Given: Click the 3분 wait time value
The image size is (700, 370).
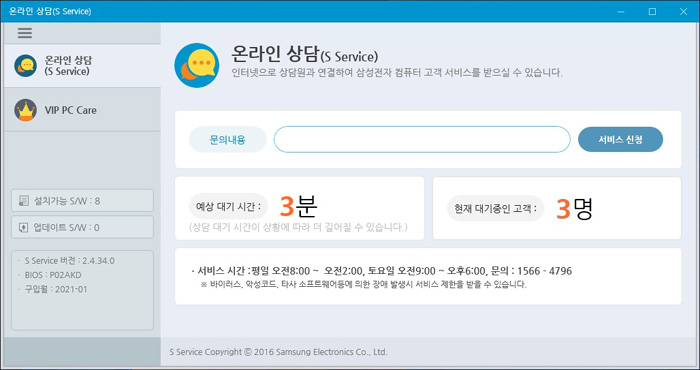Looking at the screenshot, I should [298, 206].
